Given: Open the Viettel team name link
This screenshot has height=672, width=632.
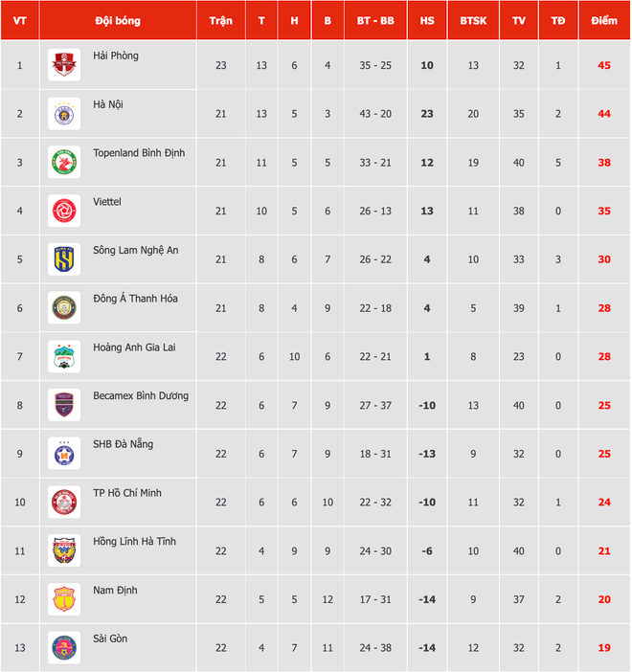Looking at the screenshot, I should click(107, 202).
